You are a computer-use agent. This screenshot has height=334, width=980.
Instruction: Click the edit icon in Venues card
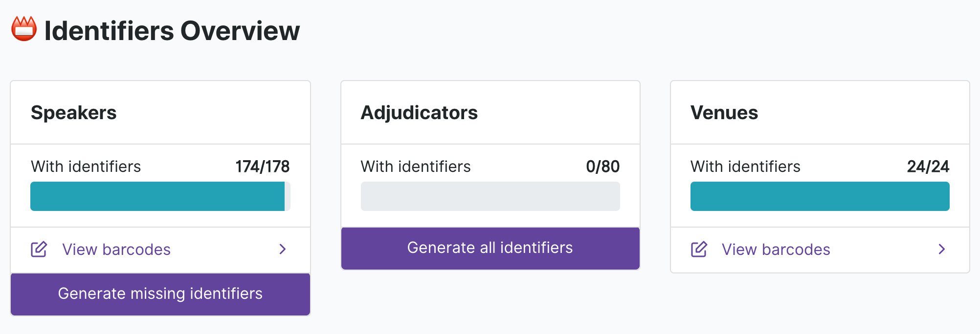(699, 250)
